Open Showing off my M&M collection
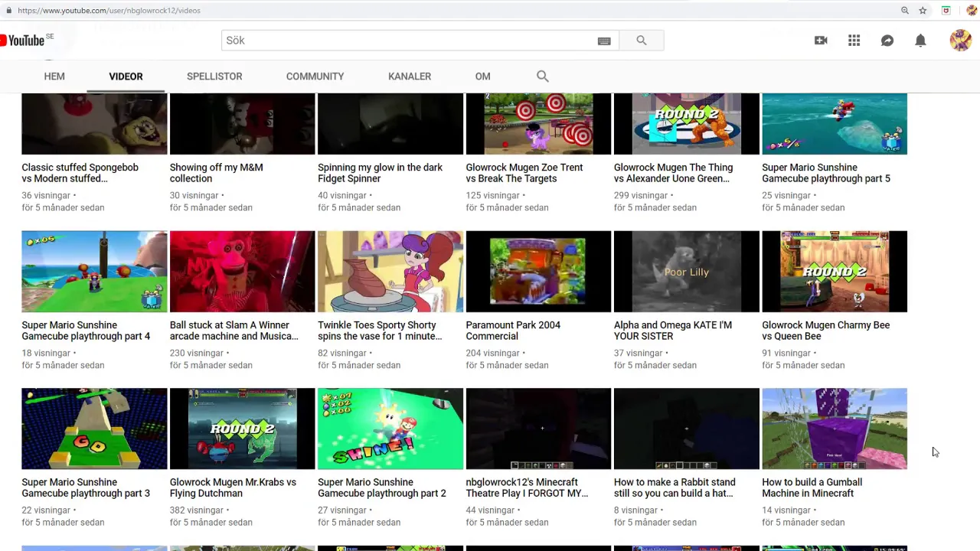The width and height of the screenshot is (980, 551). (216, 173)
